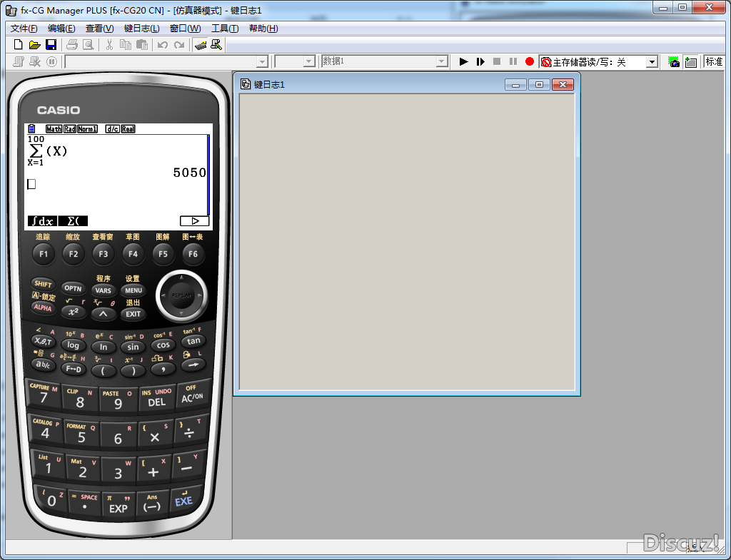Click the Paste clipboard icon
Image resolution: width=731 pixels, height=560 pixels.
tap(142, 45)
